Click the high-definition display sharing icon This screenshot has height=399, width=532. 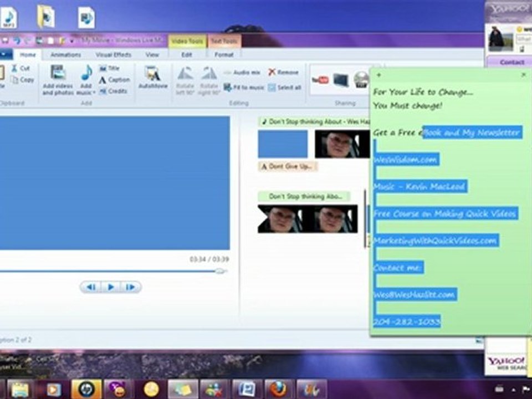click(341, 80)
